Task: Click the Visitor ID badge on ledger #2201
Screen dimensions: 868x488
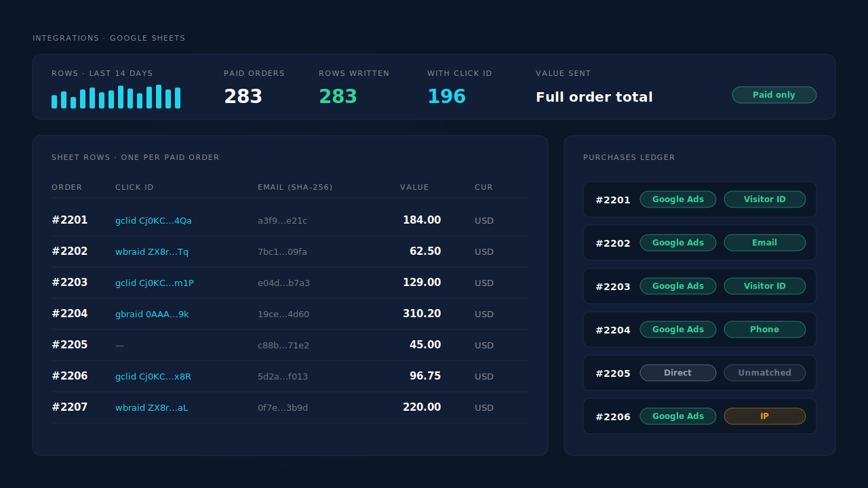Action: pos(765,199)
